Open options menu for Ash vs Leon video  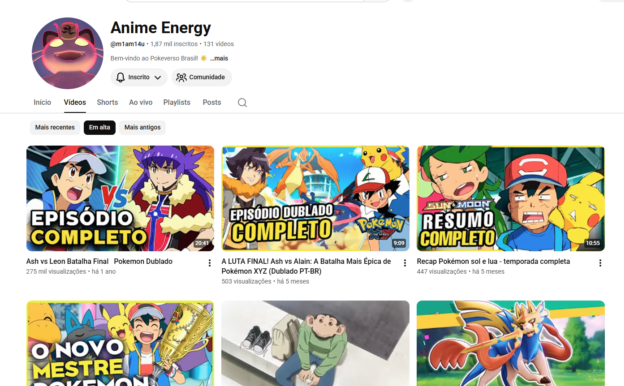click(209, 263)
